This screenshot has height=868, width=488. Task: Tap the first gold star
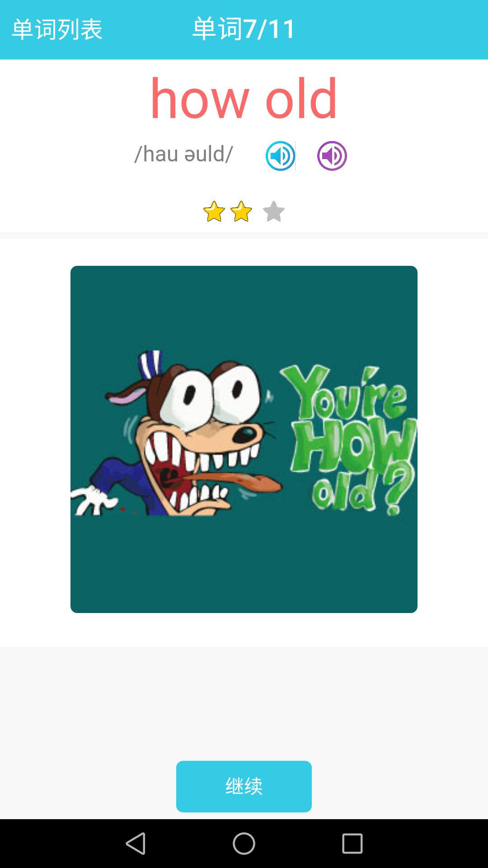[x=214, y=212]
